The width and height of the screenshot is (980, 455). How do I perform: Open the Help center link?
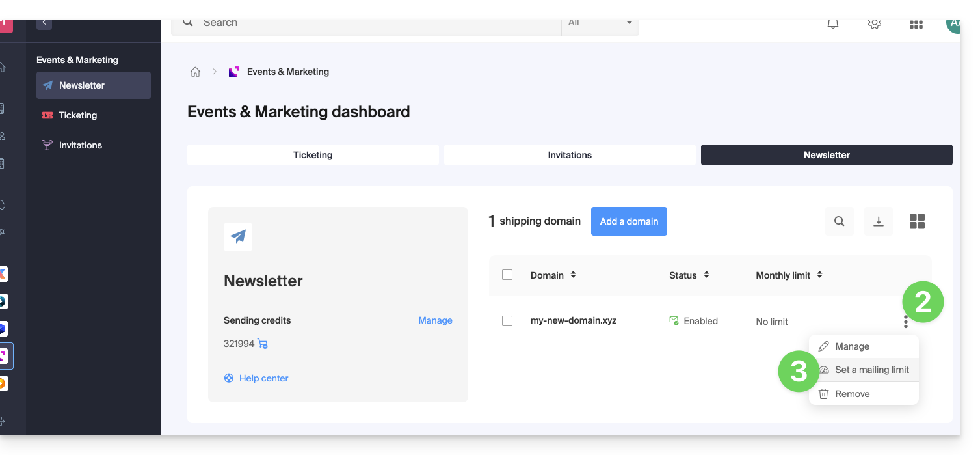[263, 378]
